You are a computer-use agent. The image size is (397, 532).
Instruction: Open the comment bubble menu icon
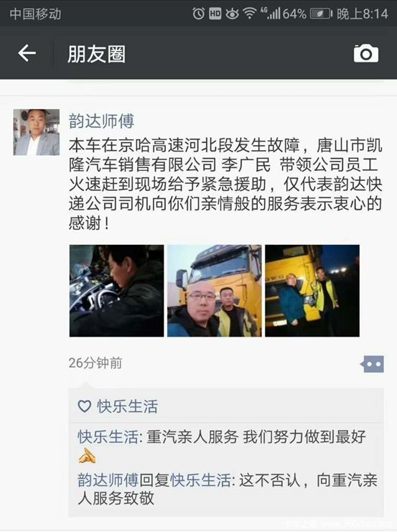372,364
